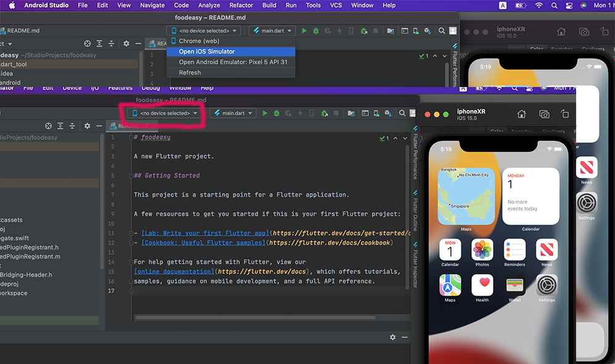Click horizontal scrollbar under foodeasy editor
615x364 pixels.
point(255,317)
